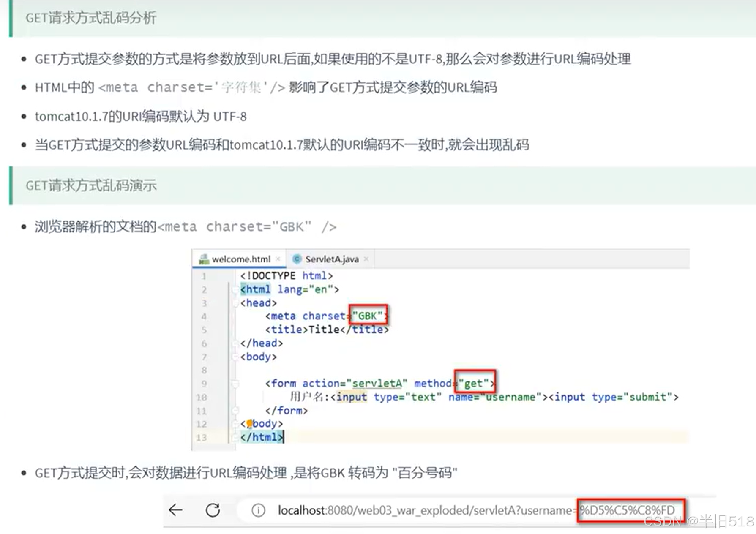Click the %D5%C5%C8%FD encoded parameter
Screen dimensions: 756x534
[627, 510]
